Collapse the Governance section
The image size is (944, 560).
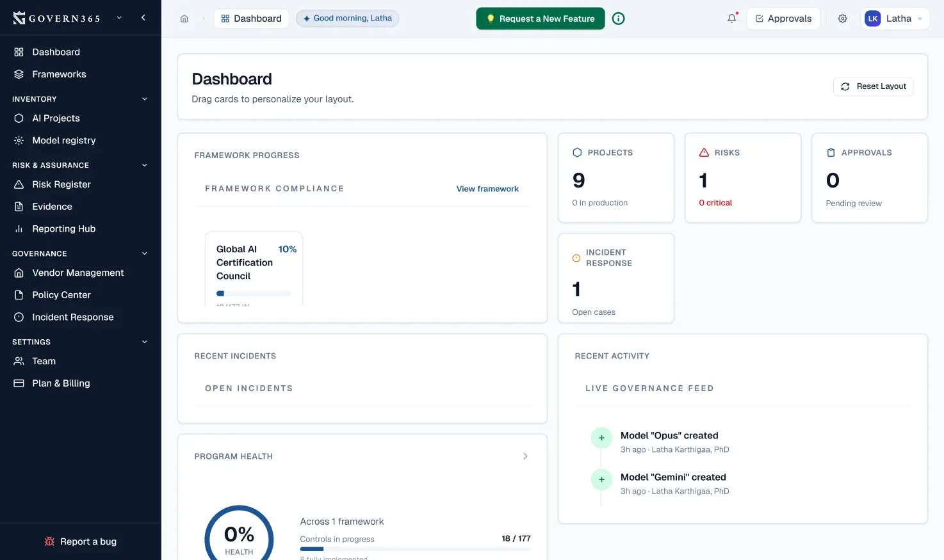[144, 253]
